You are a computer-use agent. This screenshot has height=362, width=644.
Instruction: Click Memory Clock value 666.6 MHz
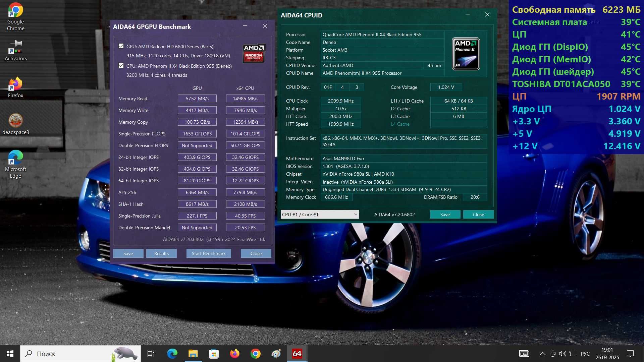[336, 197]
